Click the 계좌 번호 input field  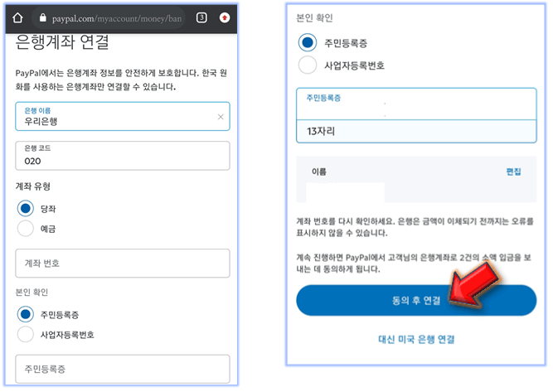point(123,264)
